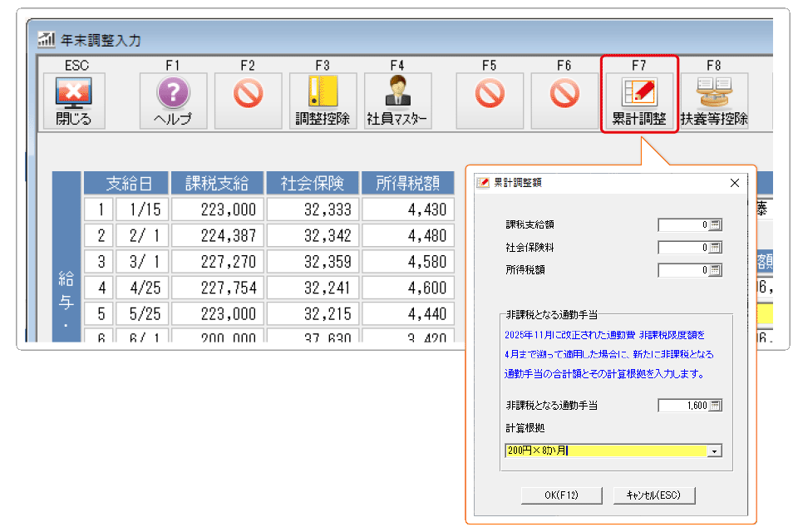The height and width of the screenshot is (532, 798).
Task: Open calculator beside 社会保険料 field
Action: point(716,248)
